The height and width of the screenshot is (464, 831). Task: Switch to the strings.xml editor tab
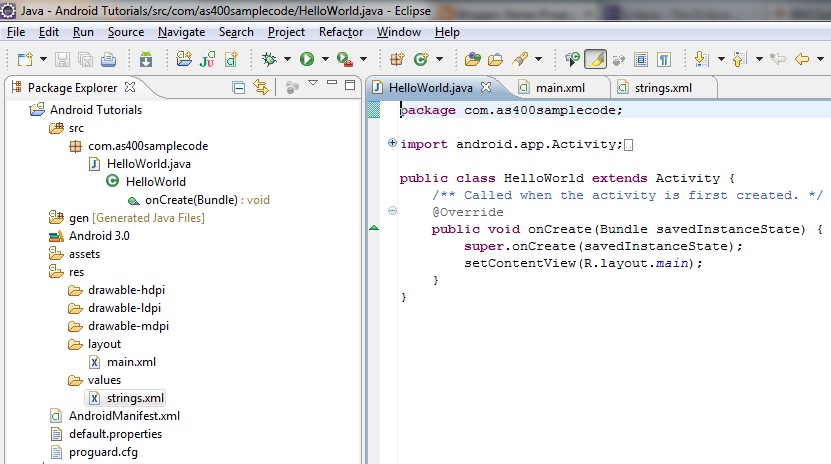(x=663, y=88)
